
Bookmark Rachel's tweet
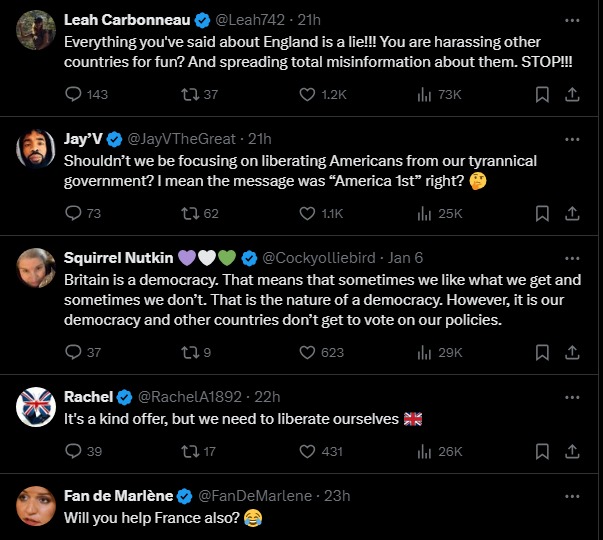coord(541,451)
